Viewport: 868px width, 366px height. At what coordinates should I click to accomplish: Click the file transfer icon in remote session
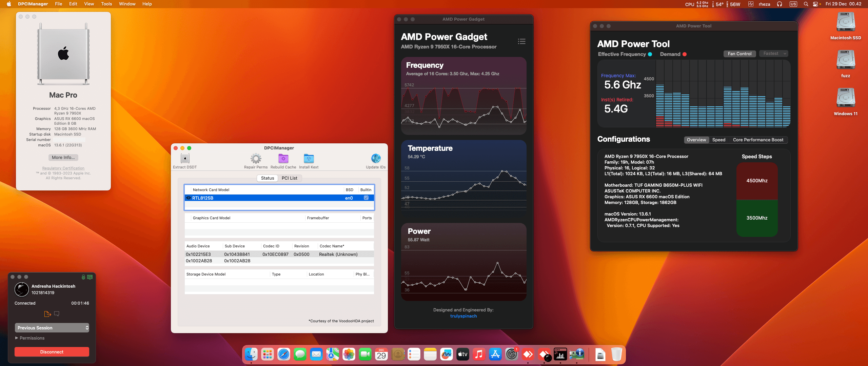[47, 314]
